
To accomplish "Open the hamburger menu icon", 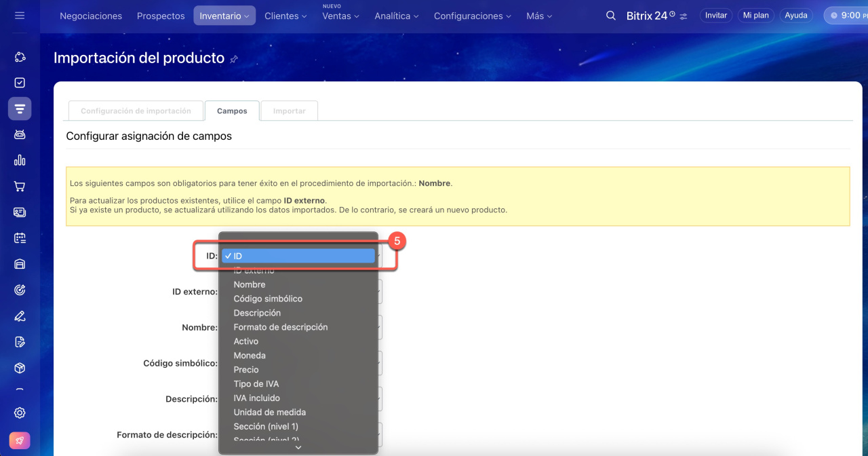I will (20, 16).
